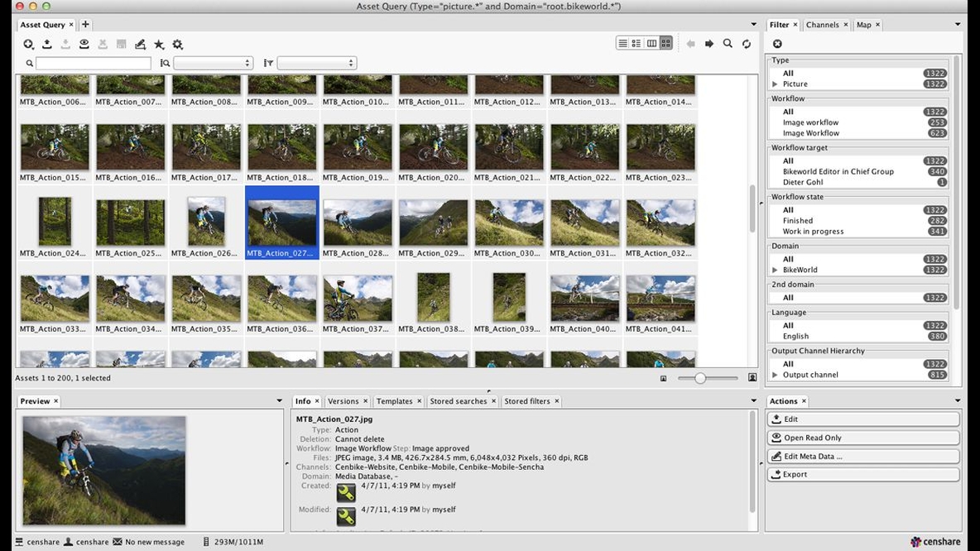Open the Stored searches tab
The height and width of the screenshot is (551, 980).
[x=458, y=401]
